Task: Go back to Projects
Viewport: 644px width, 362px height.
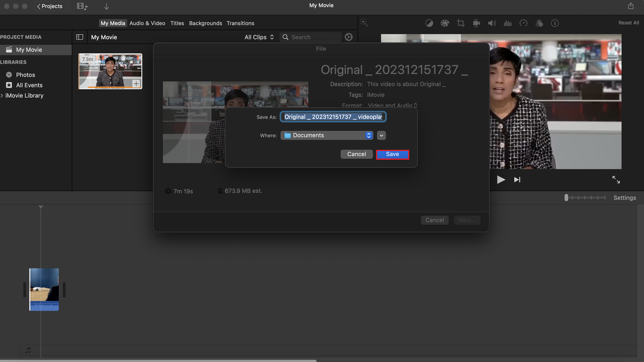Action: point(50,6)
